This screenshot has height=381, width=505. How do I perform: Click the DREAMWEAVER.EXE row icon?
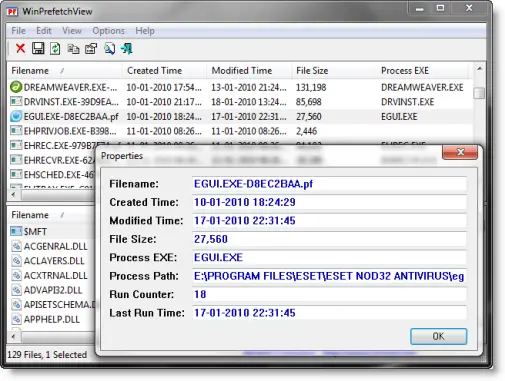[x=16, y=87]
